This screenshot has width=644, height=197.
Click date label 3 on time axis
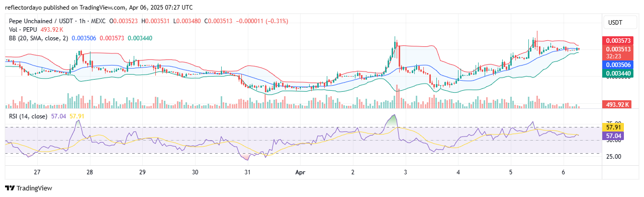pos(406,172)
